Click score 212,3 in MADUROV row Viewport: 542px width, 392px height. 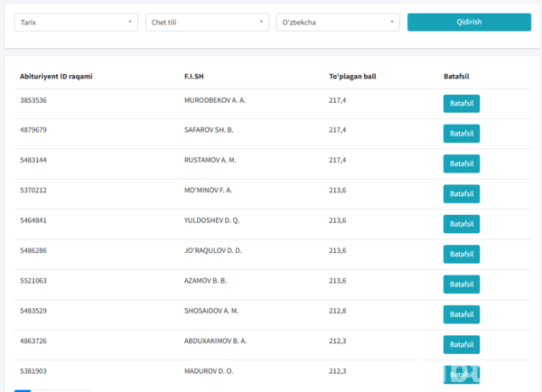(337, 371)
